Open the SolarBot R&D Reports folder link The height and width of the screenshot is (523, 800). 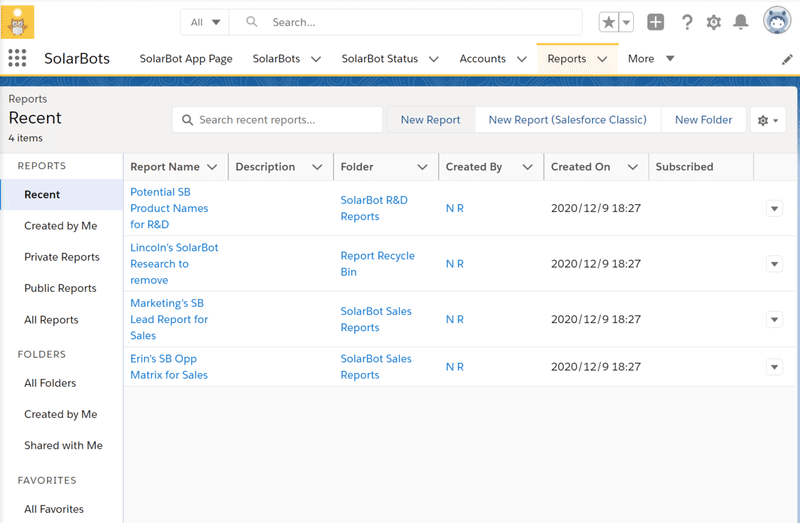coord(374,208)
